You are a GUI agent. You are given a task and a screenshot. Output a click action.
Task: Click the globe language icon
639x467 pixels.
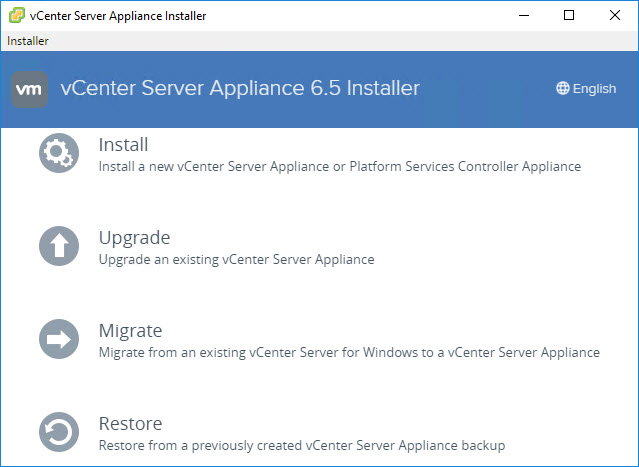point(562,88)
